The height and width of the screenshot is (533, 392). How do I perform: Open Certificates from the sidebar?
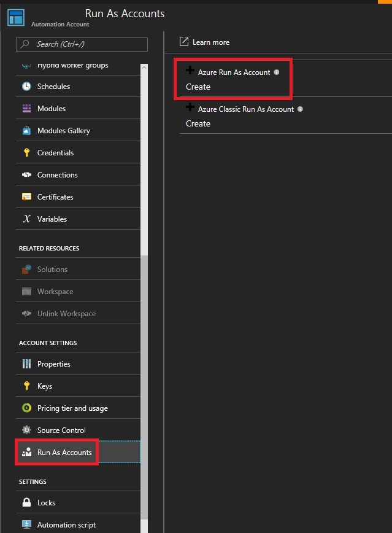pos(78,197)
